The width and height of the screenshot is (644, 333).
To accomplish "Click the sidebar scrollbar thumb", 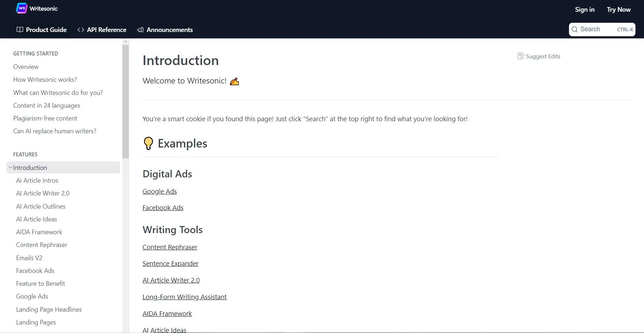I will 126,102.
